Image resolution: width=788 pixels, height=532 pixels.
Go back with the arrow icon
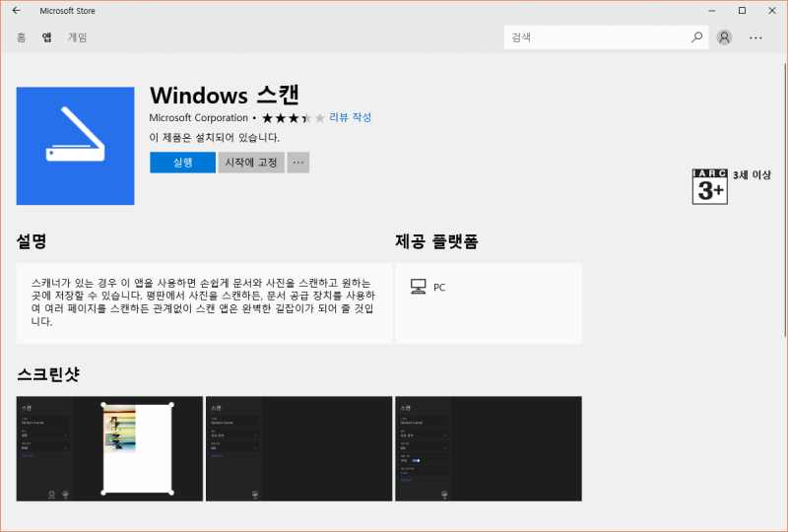point(16,11)
